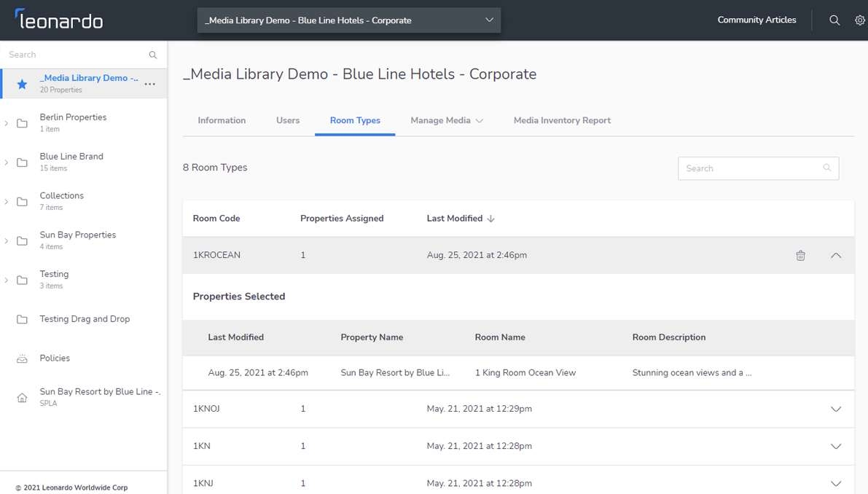868x494 pixels.
Task: Click the sidebar search magnifier icon
Action: [153, 55]
